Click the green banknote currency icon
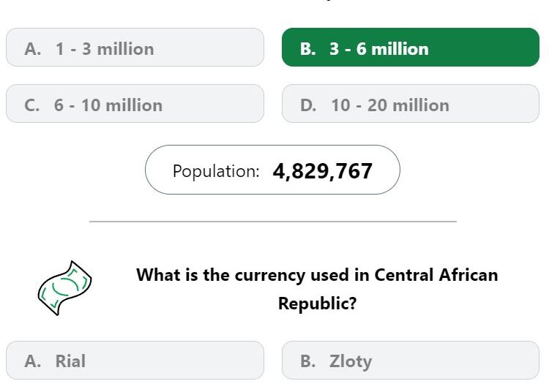Viewport: 549px width, 392px height. click(x=64, y=288)
